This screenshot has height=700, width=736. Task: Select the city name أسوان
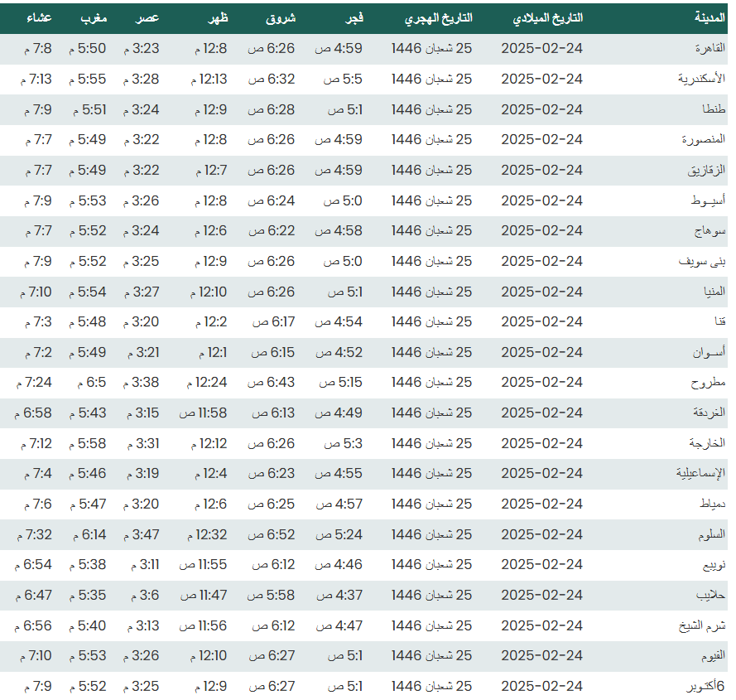click(709, 352)
